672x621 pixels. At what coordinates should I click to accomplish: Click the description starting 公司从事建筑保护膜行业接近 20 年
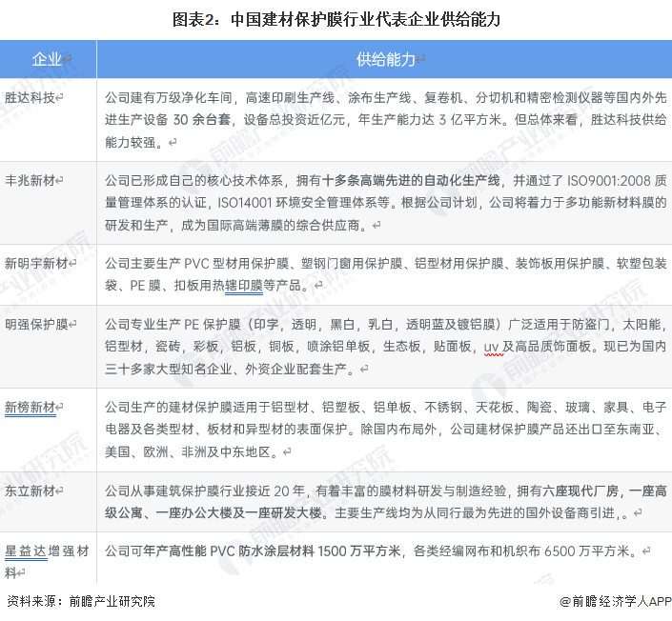(385, 502)
